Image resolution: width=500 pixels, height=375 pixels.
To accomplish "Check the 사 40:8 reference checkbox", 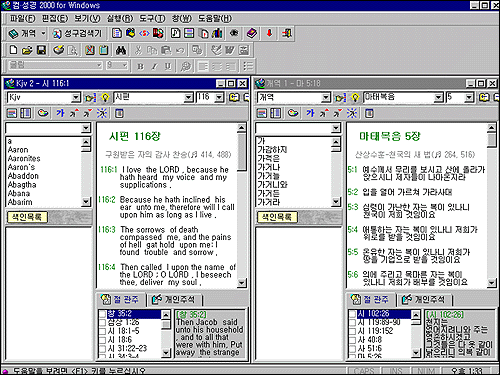I will [x=353, y=340].
